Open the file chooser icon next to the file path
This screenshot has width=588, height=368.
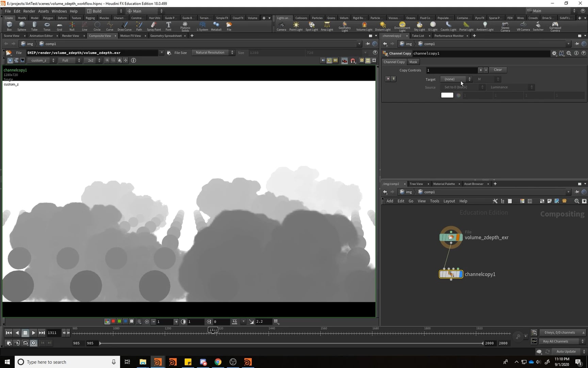pos(169,53)
